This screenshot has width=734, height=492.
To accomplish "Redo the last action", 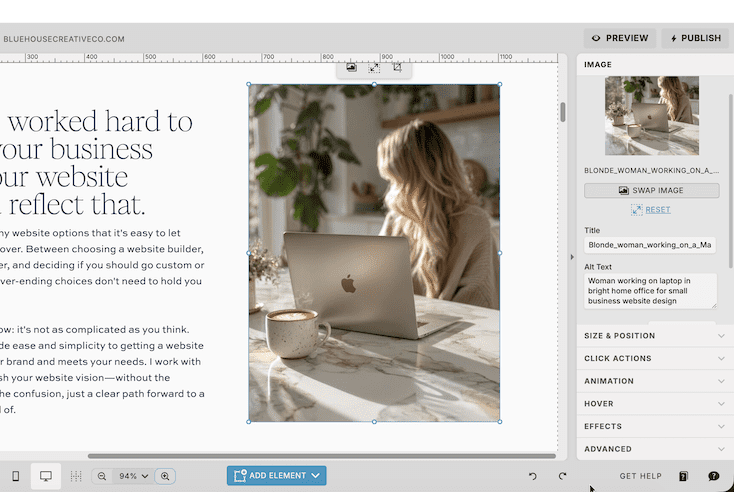I will click(x=562, y=476).
